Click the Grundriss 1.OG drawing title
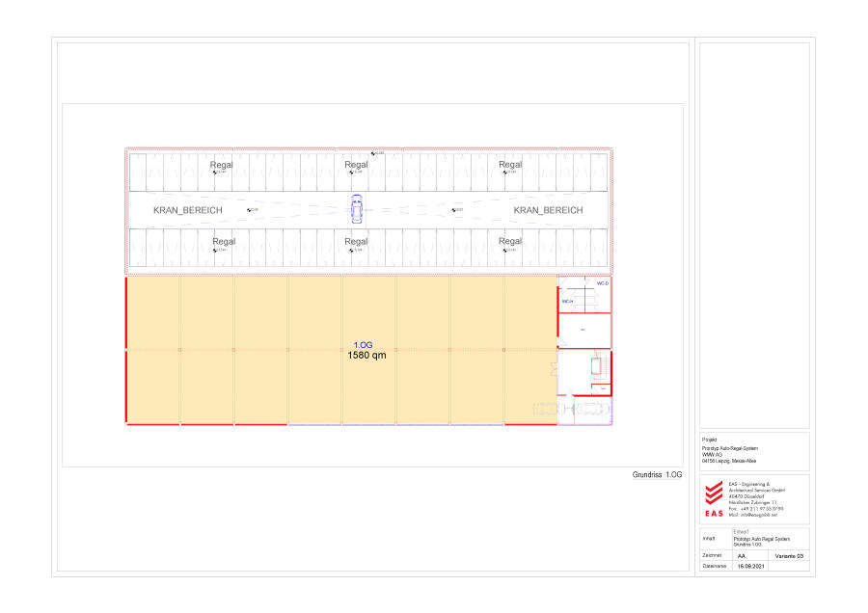Image resolution: width=868 pixels, height=613 pixels. 657,475
